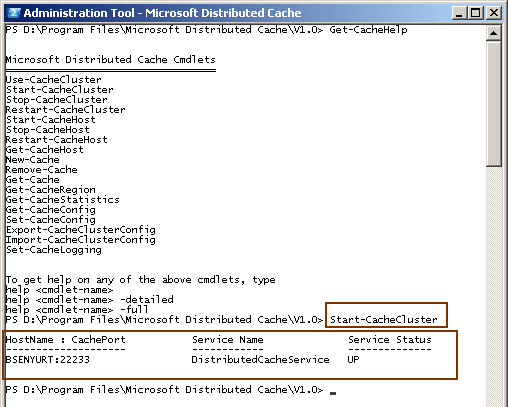This screenshot has width=508, height=407.
Task: Click the 'Restart-CacheHost' text
Action: 57,140
